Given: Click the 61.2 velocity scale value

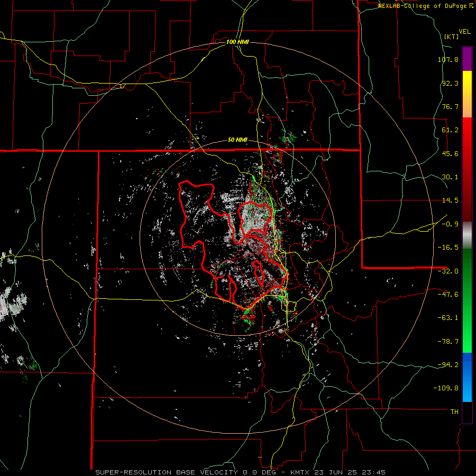Looking at the screenshot, I should 450,130.
